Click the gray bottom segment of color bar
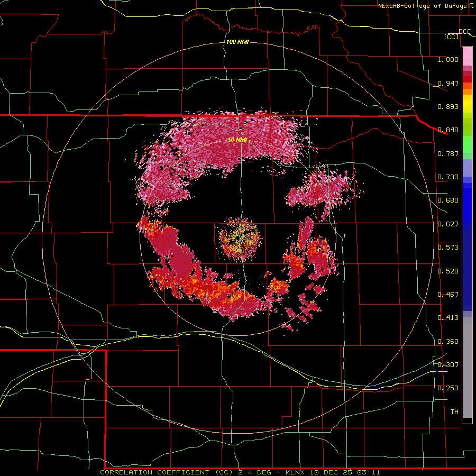Image resolution: width=476 pixels, height=476 pixels. pos(467,368)
